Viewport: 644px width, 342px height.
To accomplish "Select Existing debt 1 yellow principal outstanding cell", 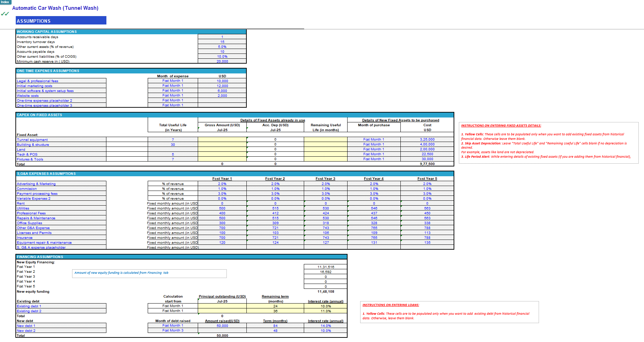I will 222,306.
